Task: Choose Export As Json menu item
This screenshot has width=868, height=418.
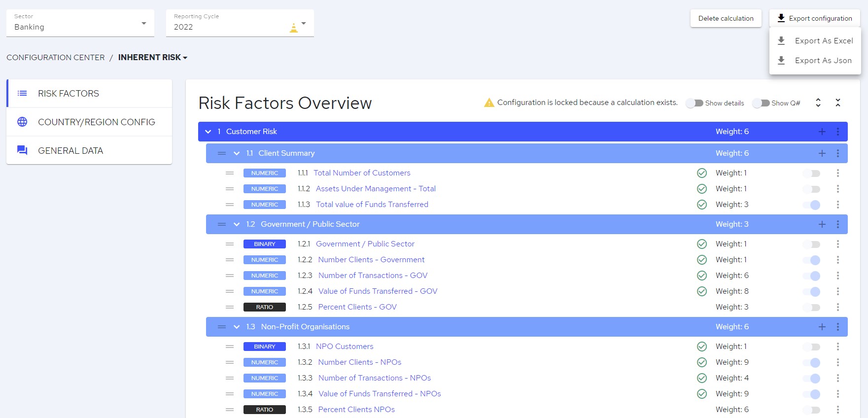Action: click(823, 61)
